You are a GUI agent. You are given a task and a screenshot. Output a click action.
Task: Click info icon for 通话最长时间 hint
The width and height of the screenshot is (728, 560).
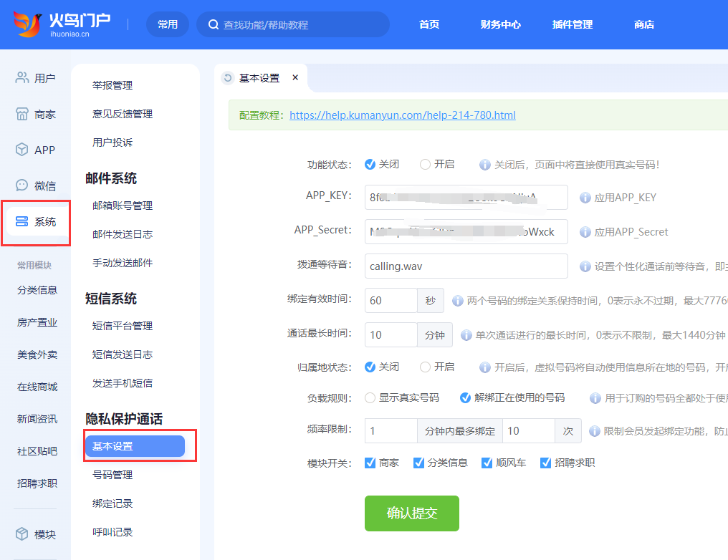[x=466, y=335]
